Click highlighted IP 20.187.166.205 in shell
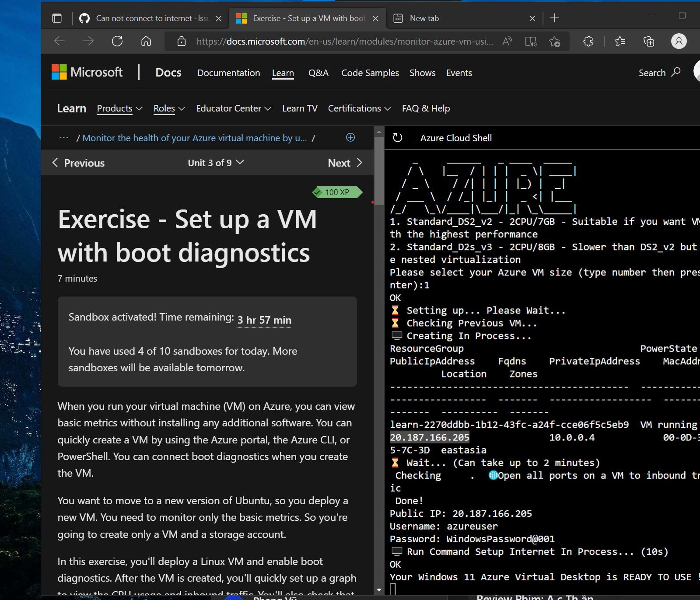 coord(430,437)
